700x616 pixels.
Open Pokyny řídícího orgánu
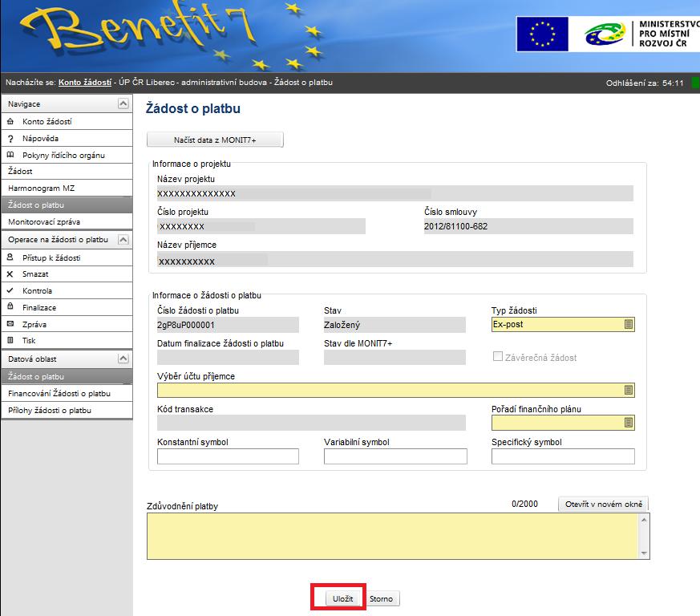click(67, 155)
